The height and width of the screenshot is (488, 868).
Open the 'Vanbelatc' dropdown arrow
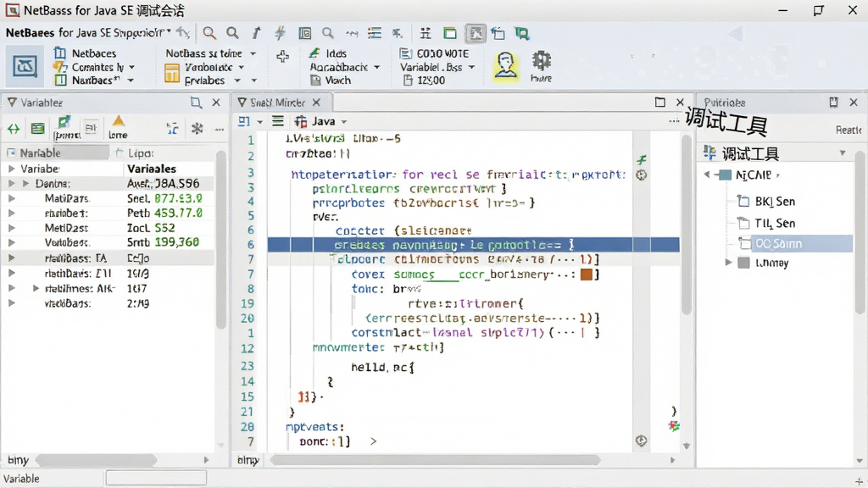pos(242,67)
